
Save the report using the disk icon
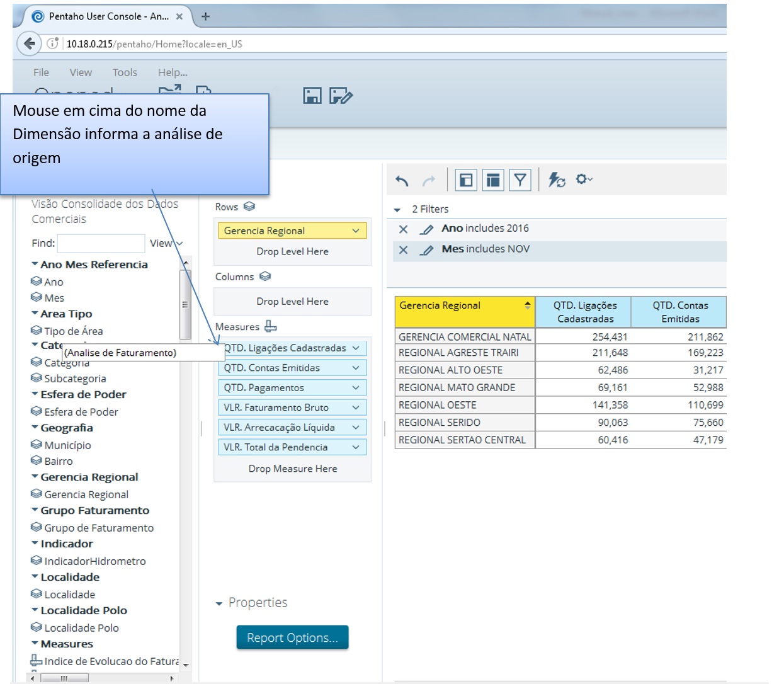(x=312, y=96)
